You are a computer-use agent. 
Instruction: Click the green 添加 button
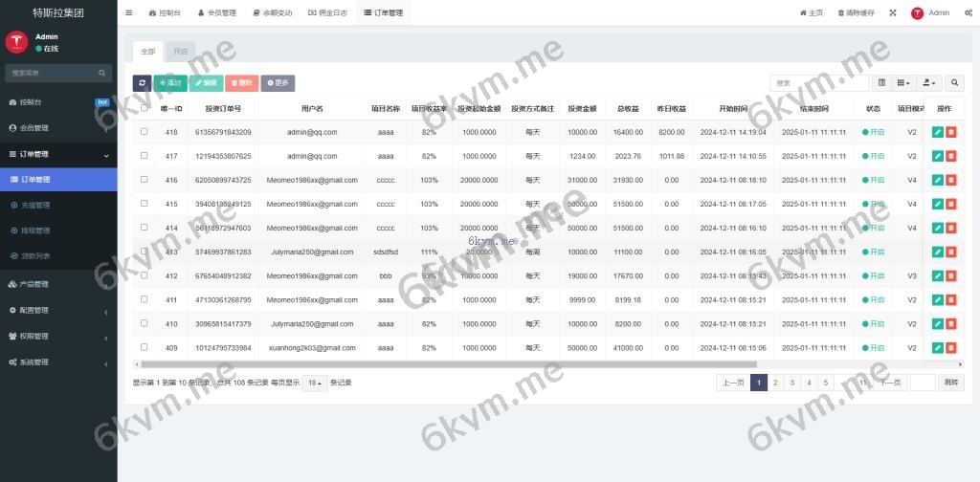pos(170,83)
